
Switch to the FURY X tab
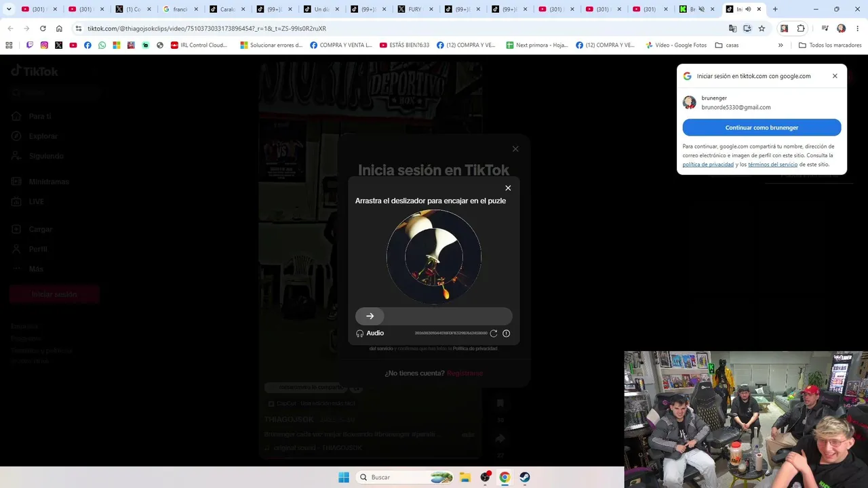coord(410,9)
